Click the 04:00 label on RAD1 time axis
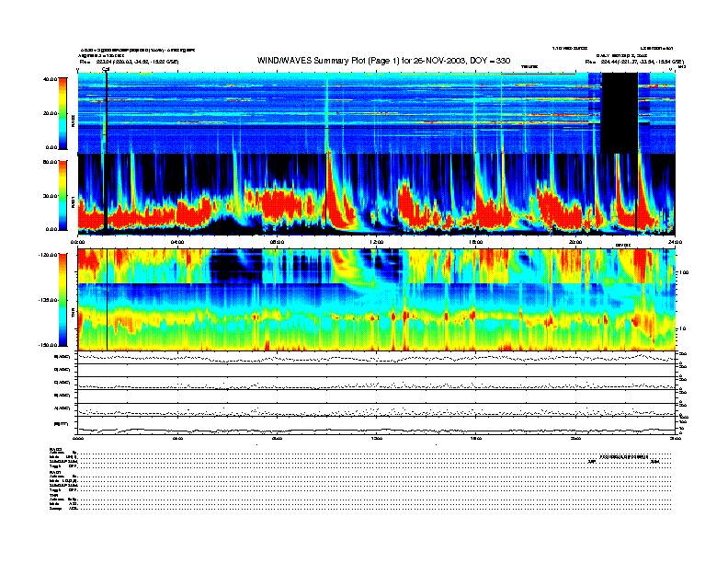Image resolution: width=728 pixels, height=563 pixels. pyautogui.click(x=177, y=242)
